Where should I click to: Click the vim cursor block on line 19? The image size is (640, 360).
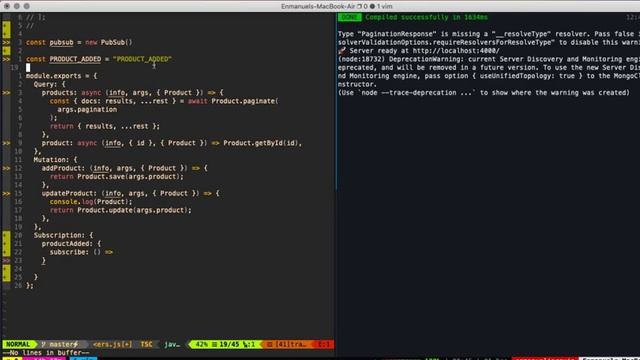point(28,68)
